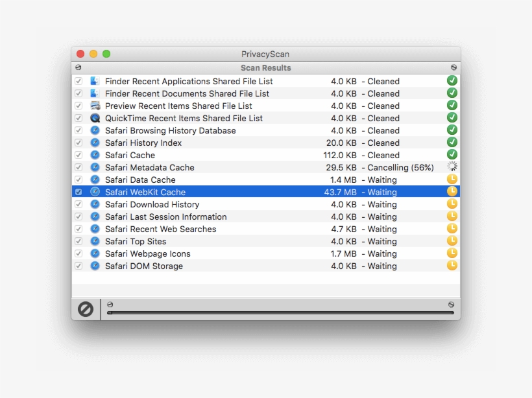The height and width of the screenshot is (398, 532).
Task: Uncheck Finder Recent Documents Shared File List
Action: pyautogui.click(x=79, y=93)
